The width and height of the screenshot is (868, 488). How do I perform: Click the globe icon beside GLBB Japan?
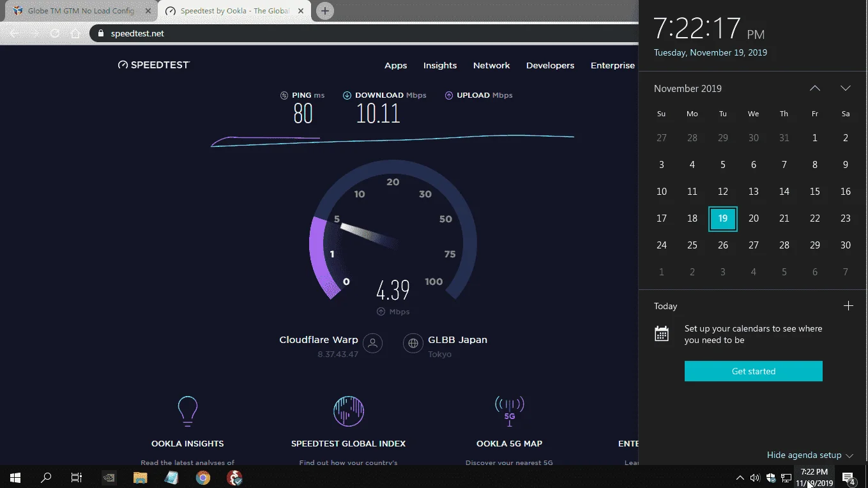click(x=413, y=343)
